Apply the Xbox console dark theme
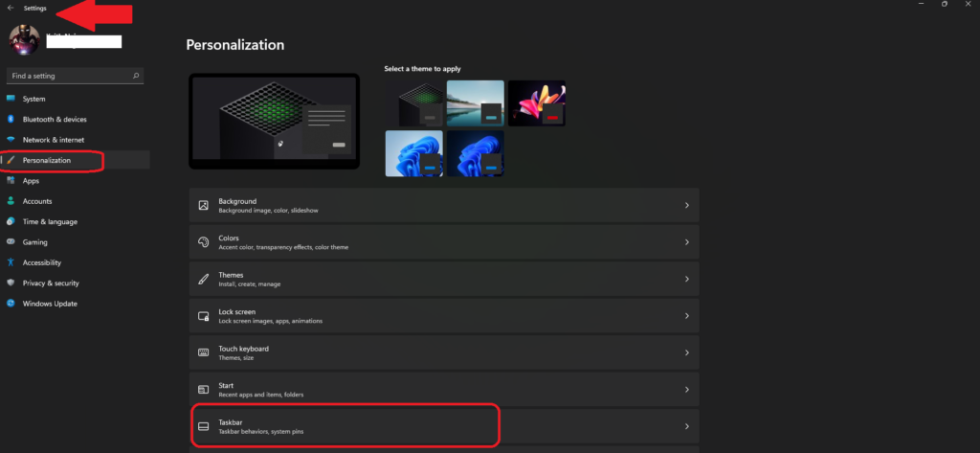This screenshot has width=980, height=453. 413,103
